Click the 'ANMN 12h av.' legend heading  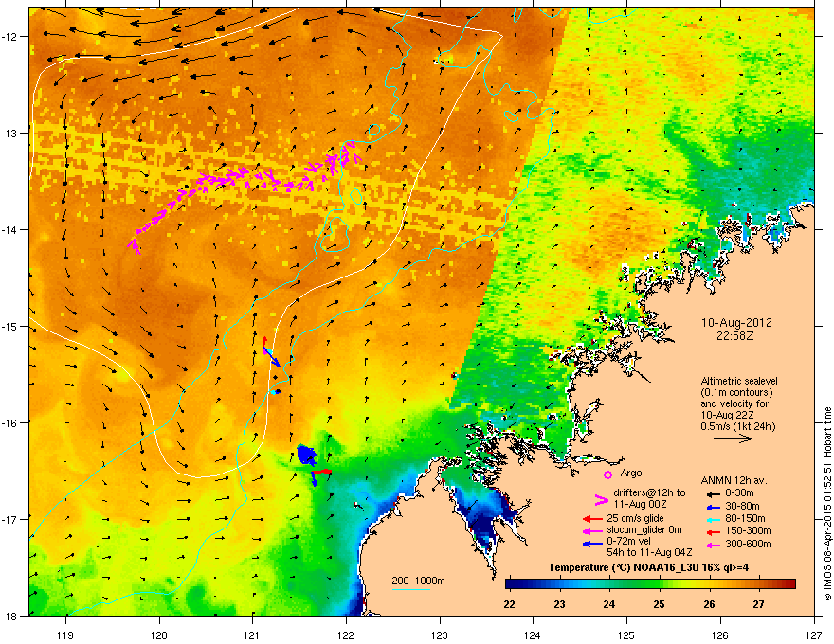[734, 480]
